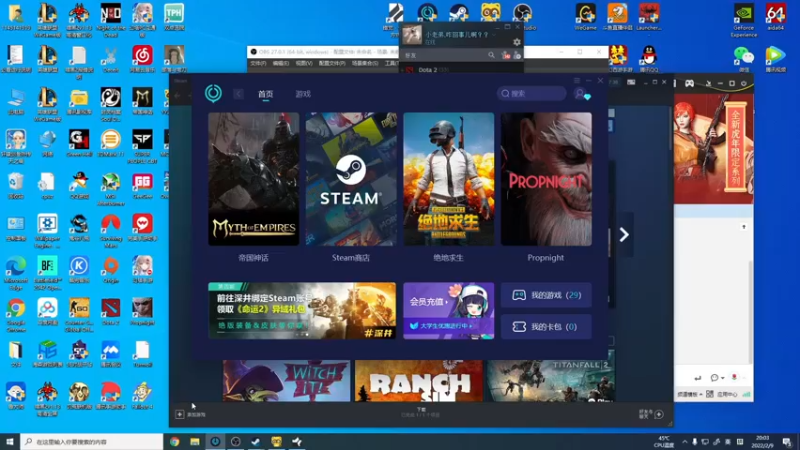Open the 场景集合(S) menu in OBS
Image resolution: width=800 pixels, height=450 pixels.
pyautogui.click(x=365, y=63)
